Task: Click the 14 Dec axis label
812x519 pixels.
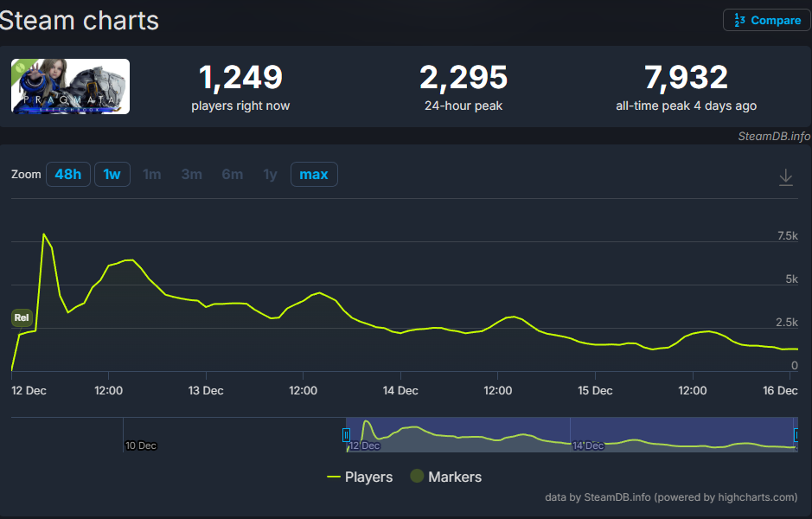Action: coord(400,390)
